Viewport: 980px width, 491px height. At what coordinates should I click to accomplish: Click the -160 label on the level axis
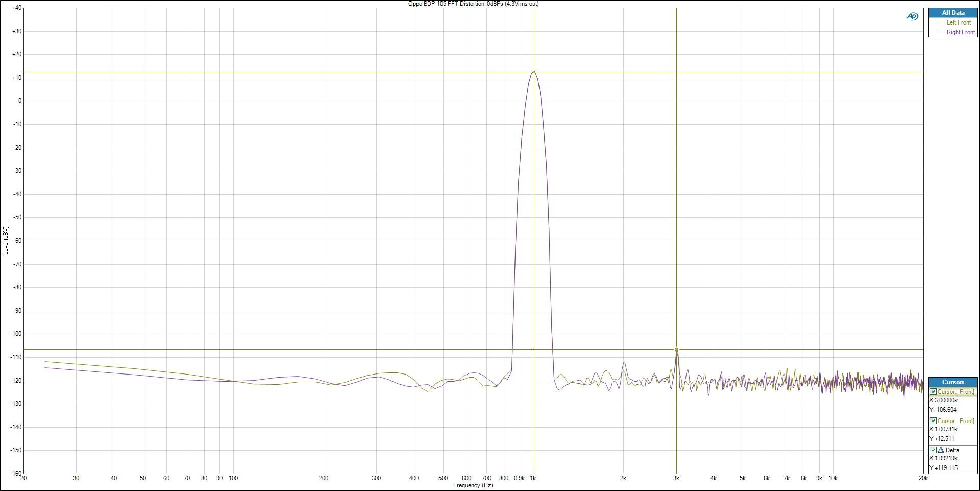pyautogui.click(x=16, y=474)
